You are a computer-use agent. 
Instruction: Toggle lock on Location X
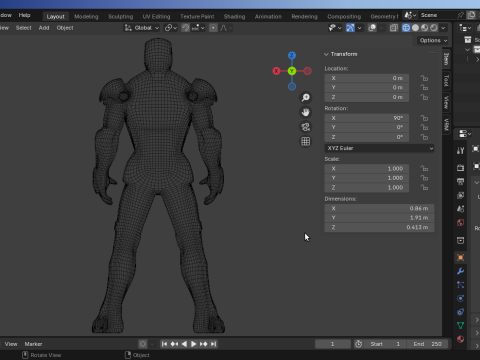point(424,78)
